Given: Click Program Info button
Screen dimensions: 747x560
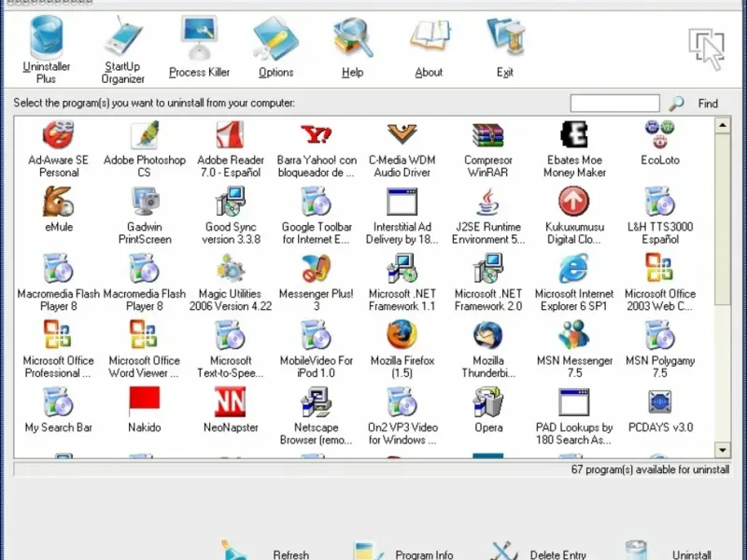Looking at the screenshot, I should [404, 551].
